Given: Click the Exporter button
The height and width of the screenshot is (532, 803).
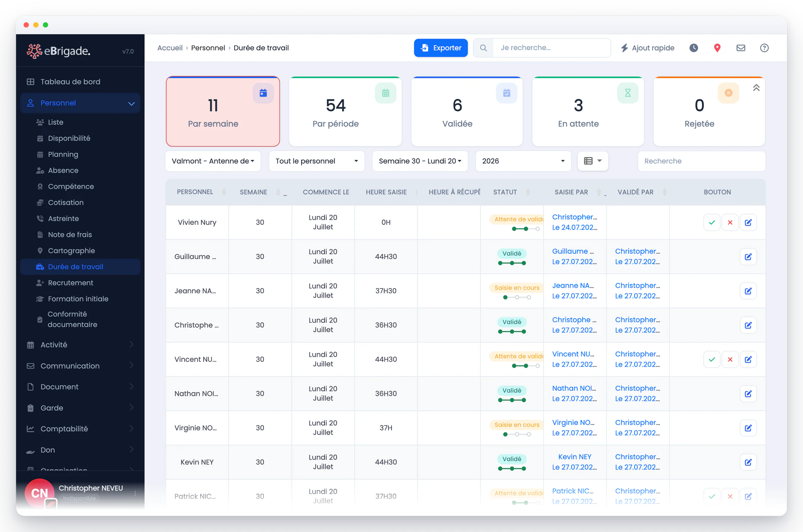Looking at the screenshot, I should pyautogui.click(x=441, y=48).
